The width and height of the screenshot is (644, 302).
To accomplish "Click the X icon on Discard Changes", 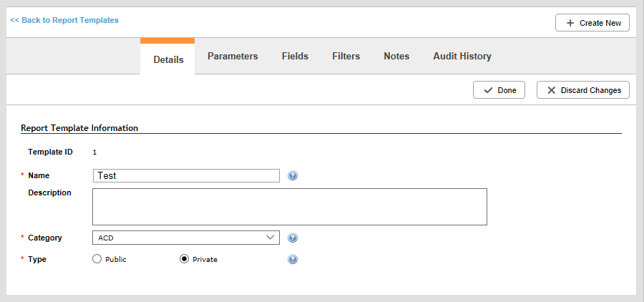I will pos(552,90).
